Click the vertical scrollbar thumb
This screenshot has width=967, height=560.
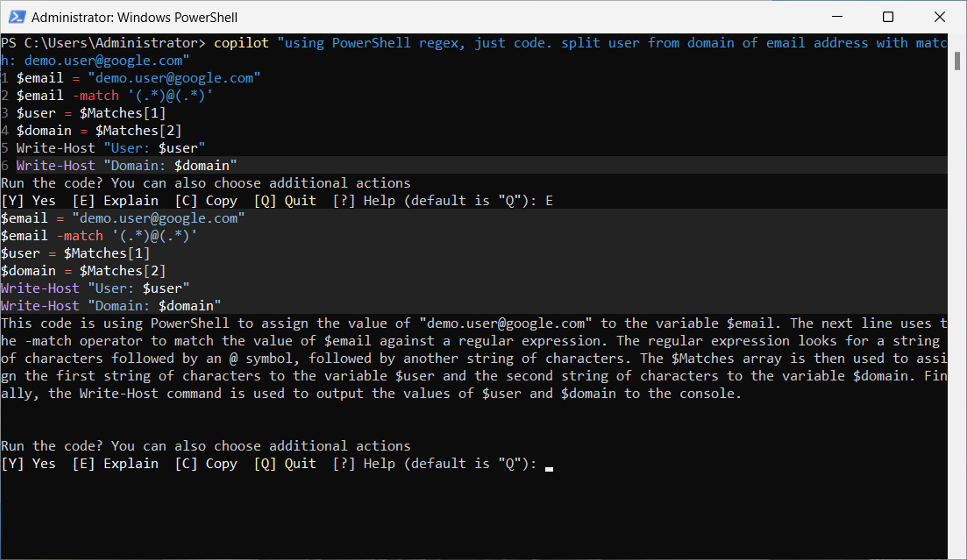coord(957,61)
